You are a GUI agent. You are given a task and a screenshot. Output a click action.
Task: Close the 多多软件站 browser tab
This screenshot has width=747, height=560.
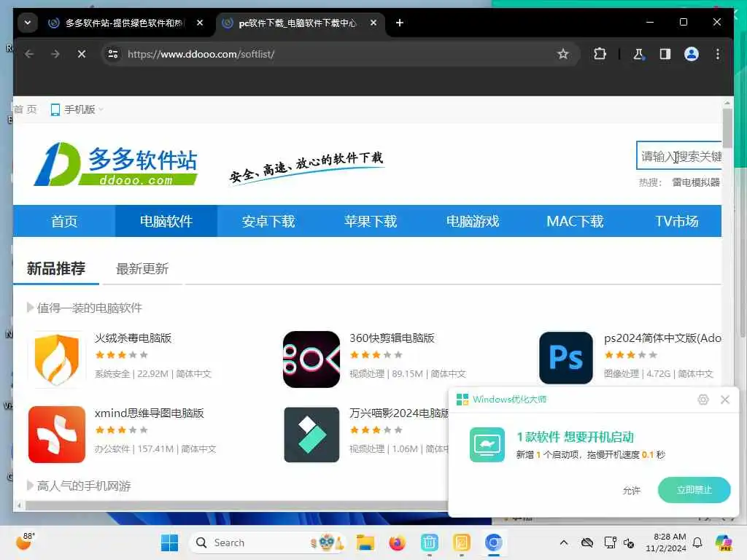[x=200, y=23]
